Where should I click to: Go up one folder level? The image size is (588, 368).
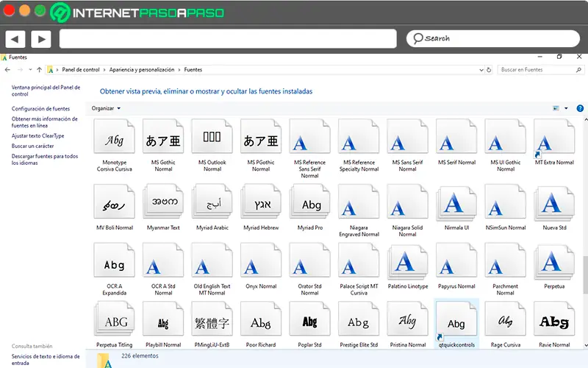click(40, 69)
